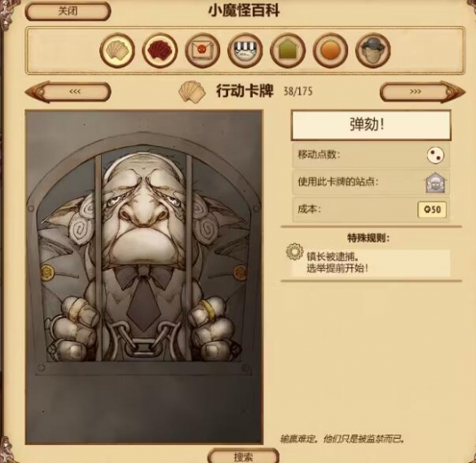Image resolution: width=476 pixels, height=463 pixels.
Task: Select the tan action cards category icon
Action: pyautogui.click(x=117, y=51)
